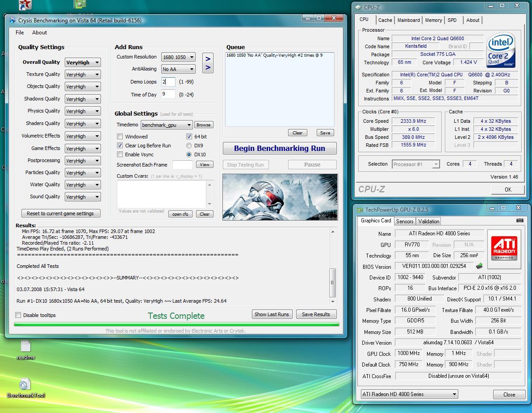Viewport: 532px width, 413px height.
Task: Check the Disable tooltips box
Action: 18,315
